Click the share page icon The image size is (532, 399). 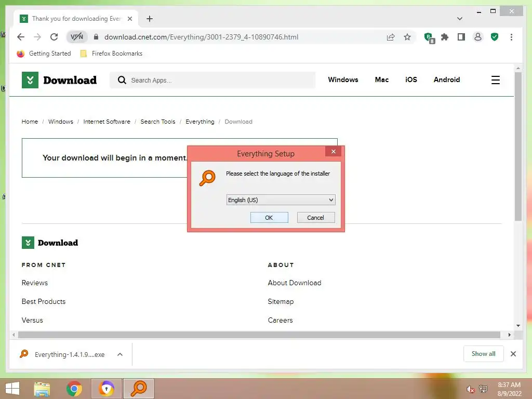pyautogui.click(x=391, y=37)
